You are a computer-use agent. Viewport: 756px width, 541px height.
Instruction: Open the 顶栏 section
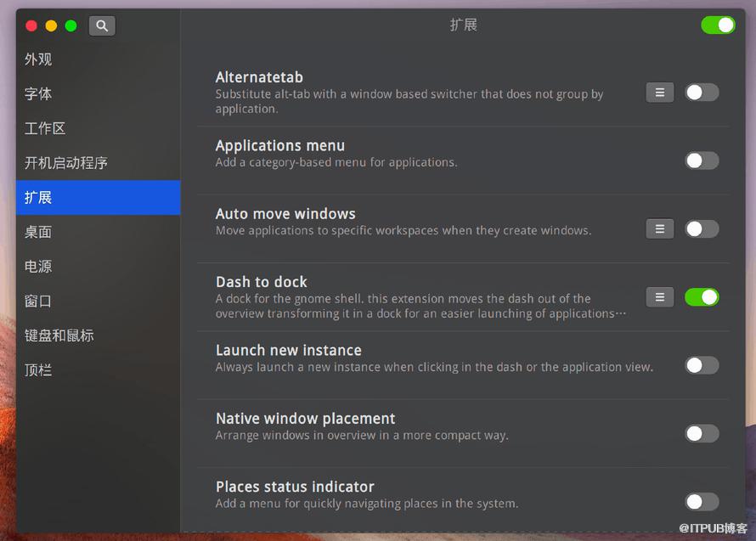click(x=99, y=370)
